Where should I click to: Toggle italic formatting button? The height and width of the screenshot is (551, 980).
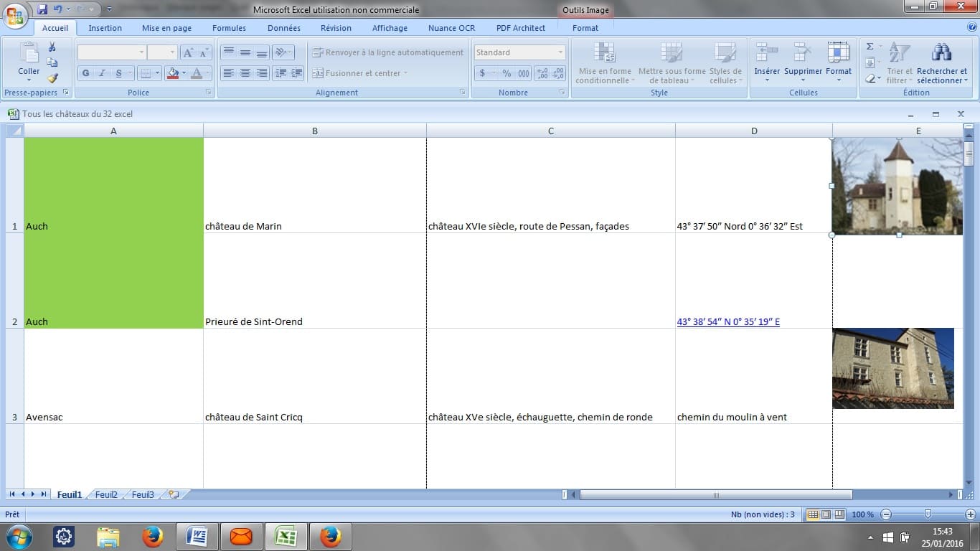102,73
